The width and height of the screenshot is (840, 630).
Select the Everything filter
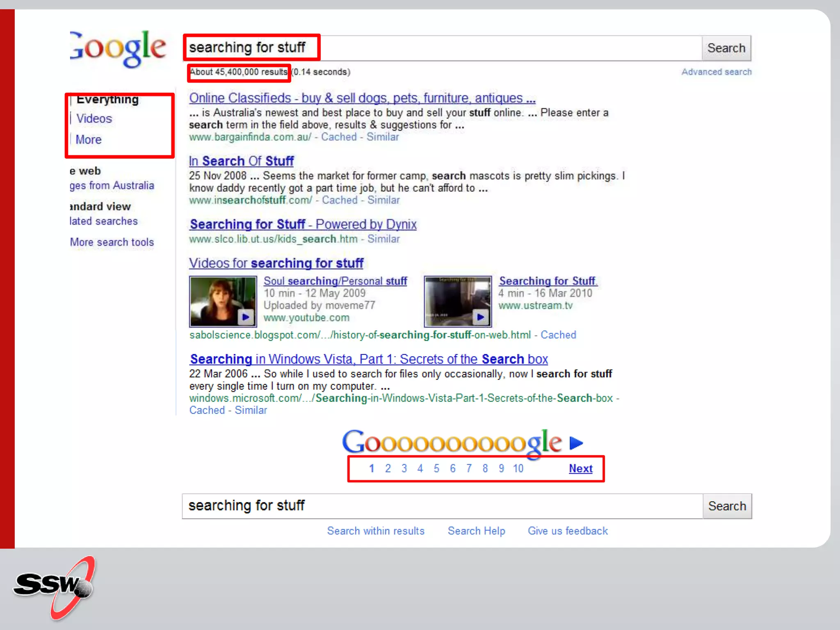[107, 99]
